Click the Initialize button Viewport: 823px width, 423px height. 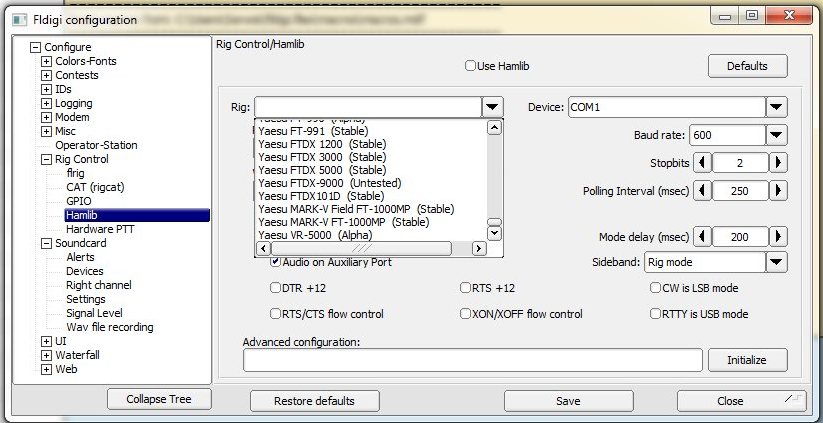point(747,360)
